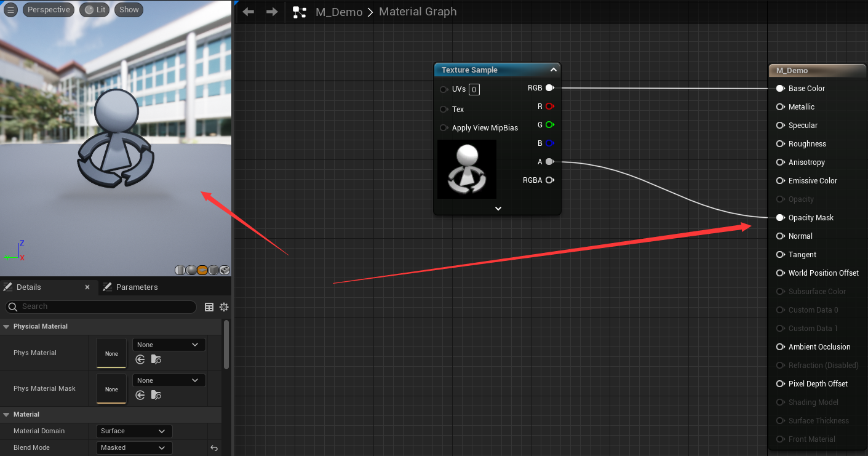The image size is (868, 456).
Task: Select the cylinder preview mesh icon
Action: (180, 270)
